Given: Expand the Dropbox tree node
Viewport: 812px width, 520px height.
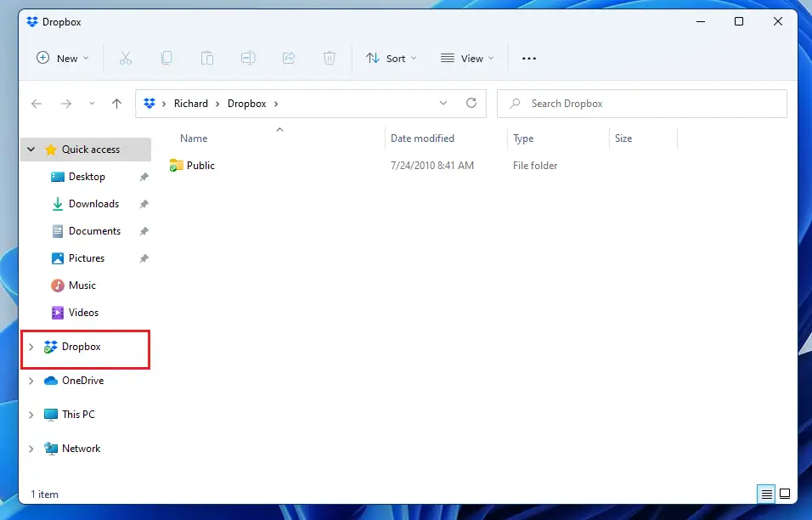Looking at the screenshot, I should point(31,347).
